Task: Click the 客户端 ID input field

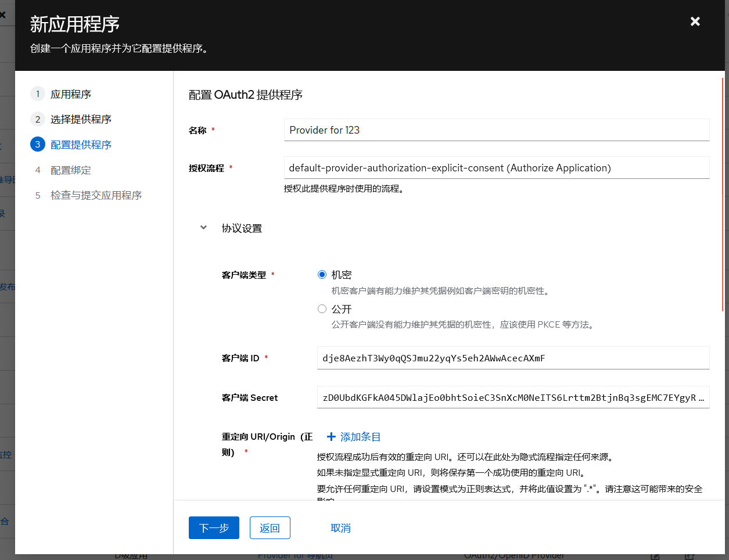Action: [512, 358]
